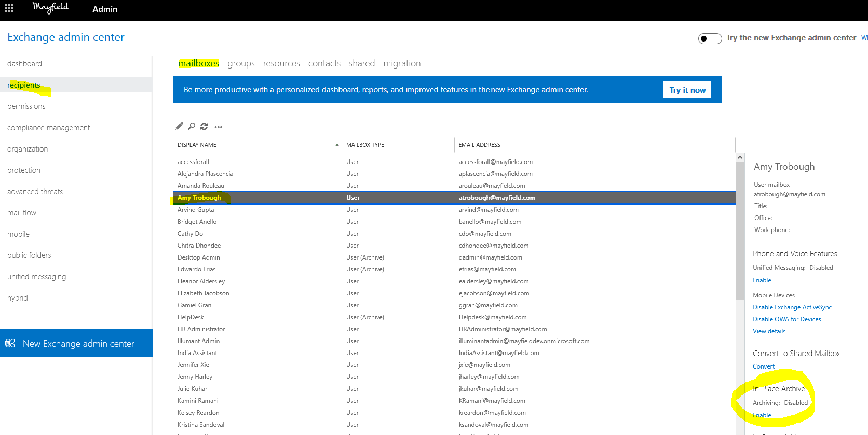Select the Amy Trobough row
The height and width of the screenshot is (435, 868).
(454, 198)
